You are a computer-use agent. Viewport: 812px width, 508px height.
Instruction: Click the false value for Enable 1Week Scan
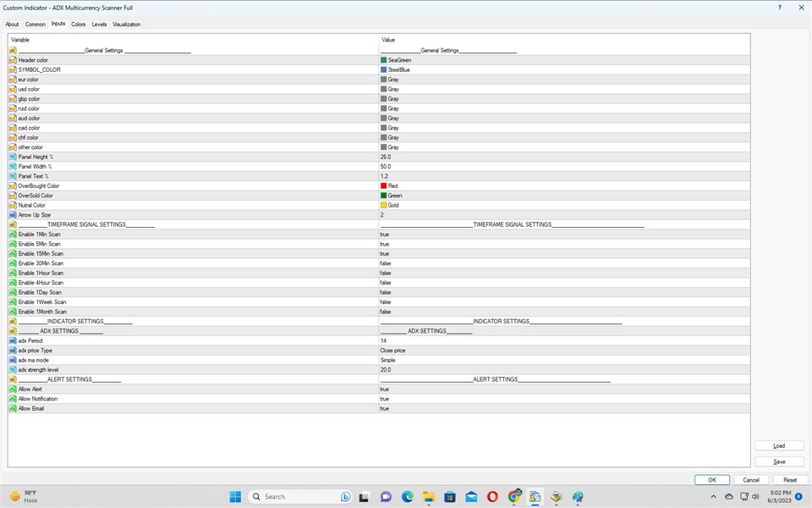pos(386,301)
